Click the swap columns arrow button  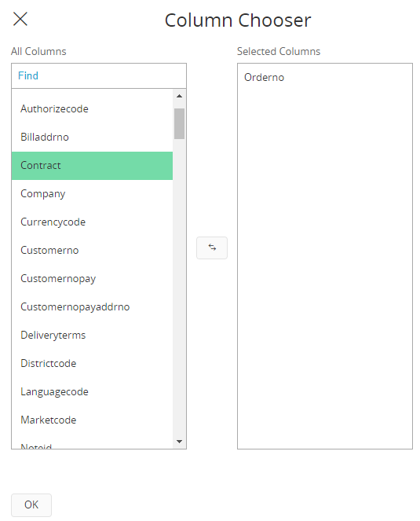pos(212,248)
